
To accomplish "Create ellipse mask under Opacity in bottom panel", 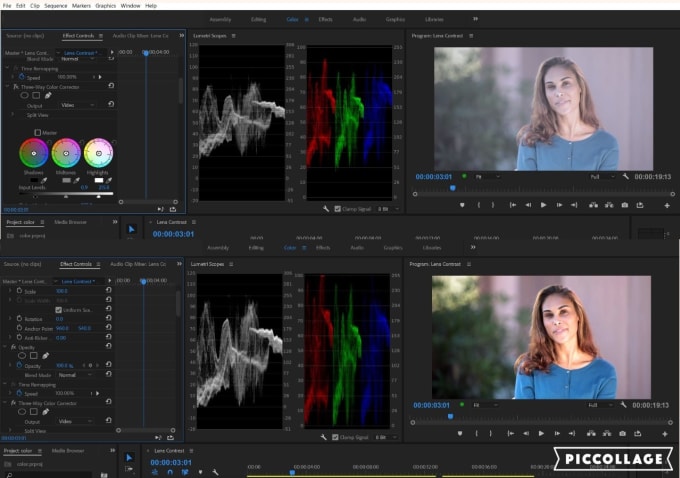I will click(22, 356).
